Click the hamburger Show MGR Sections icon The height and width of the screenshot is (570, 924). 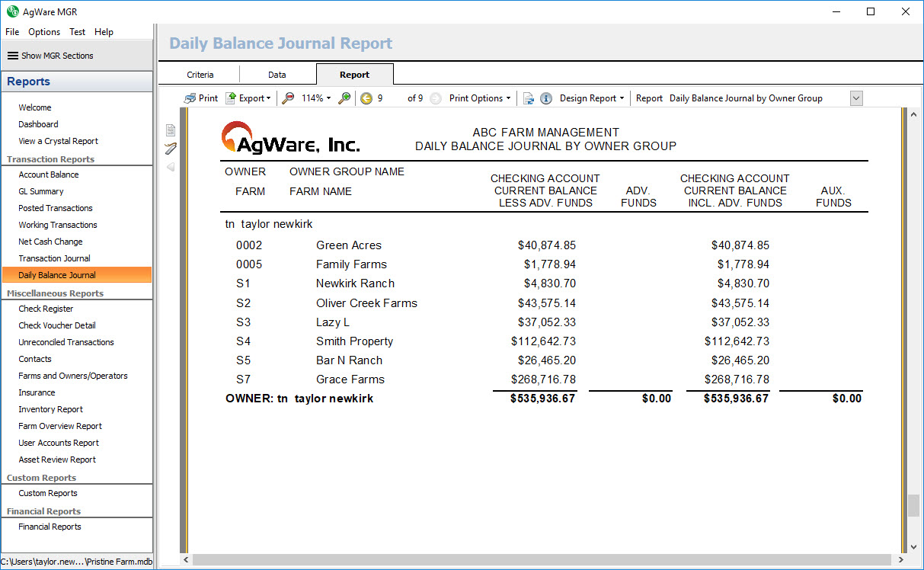pos(13,56)
